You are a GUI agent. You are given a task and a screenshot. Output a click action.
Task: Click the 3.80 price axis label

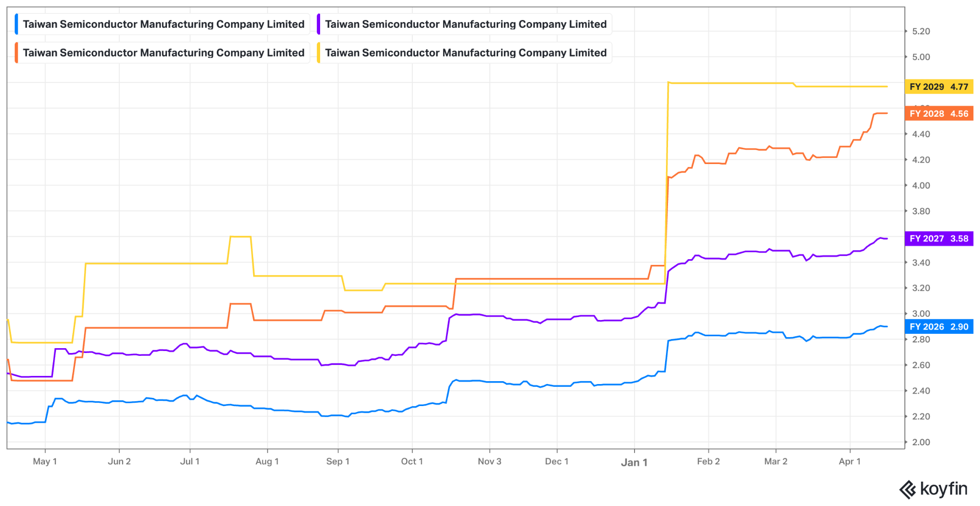pos(921,211)
